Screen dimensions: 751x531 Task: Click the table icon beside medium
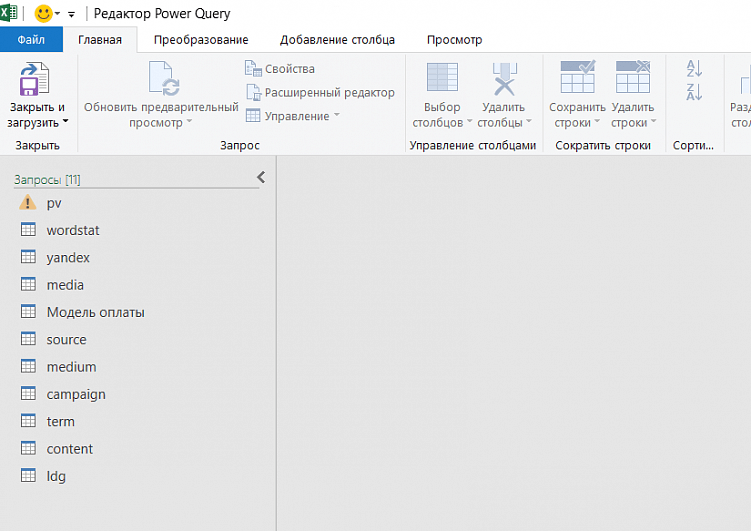pyautogui.click(x=28, y=366)
